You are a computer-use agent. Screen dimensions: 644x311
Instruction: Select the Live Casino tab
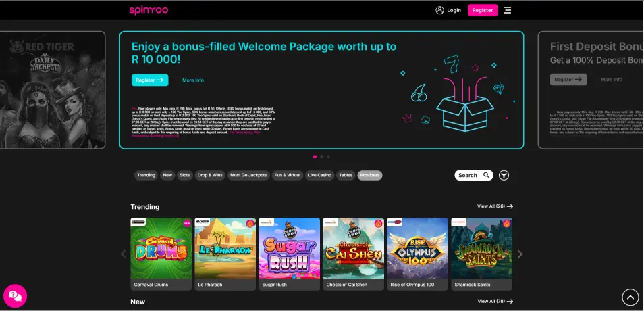click(x=319, y=175)
